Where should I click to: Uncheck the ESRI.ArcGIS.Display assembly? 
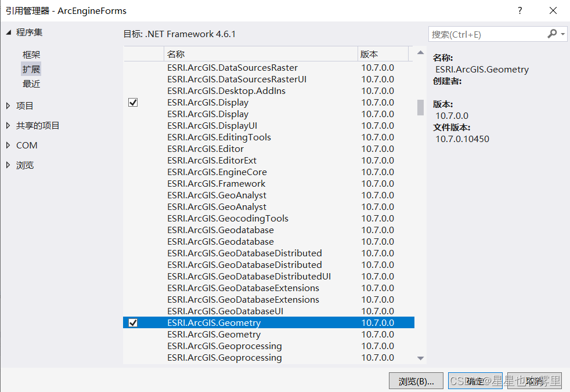(x=133, y=102)
